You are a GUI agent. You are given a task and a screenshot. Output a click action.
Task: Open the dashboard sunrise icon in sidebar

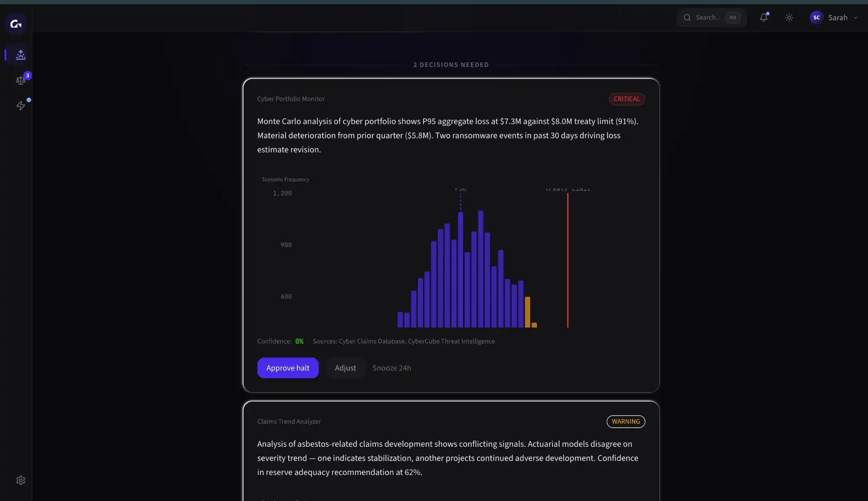[20, 55]
